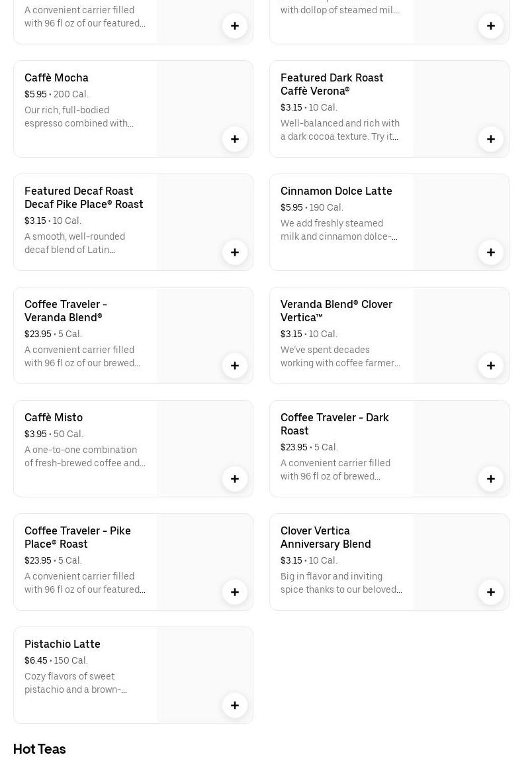The height and width of the screenshot is (759, 532).
Task: Add Coffee Traveler Pike Place Roast
Action: tap(235, 592)
